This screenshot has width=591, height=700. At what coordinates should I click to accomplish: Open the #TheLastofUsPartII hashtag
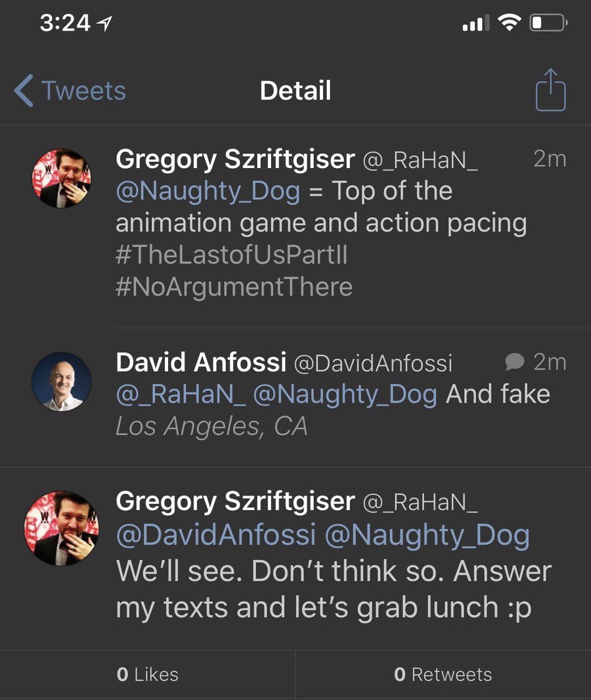[x=231, y=254]
